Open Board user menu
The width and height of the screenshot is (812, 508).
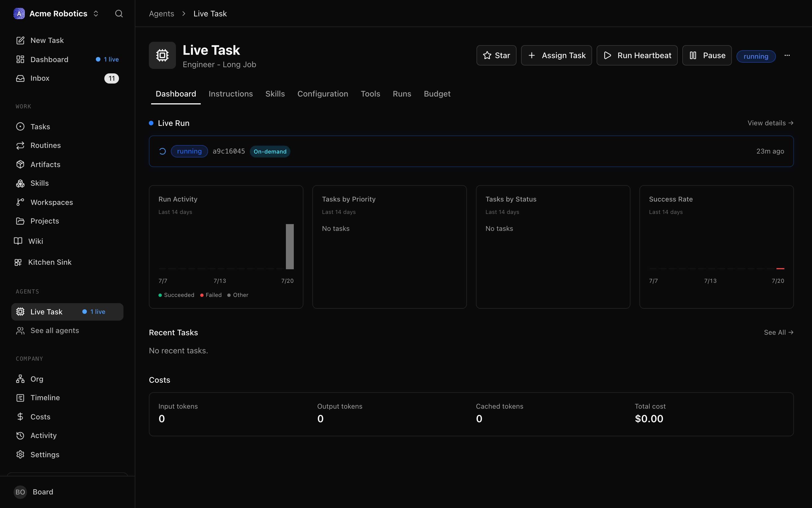tap(67, 492)
